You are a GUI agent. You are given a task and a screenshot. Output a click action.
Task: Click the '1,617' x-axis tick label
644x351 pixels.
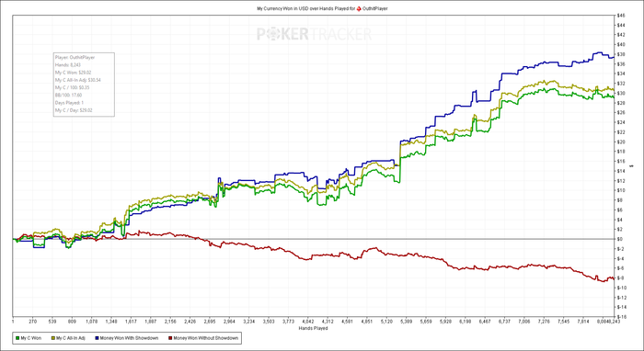click(x=131, y=323)
